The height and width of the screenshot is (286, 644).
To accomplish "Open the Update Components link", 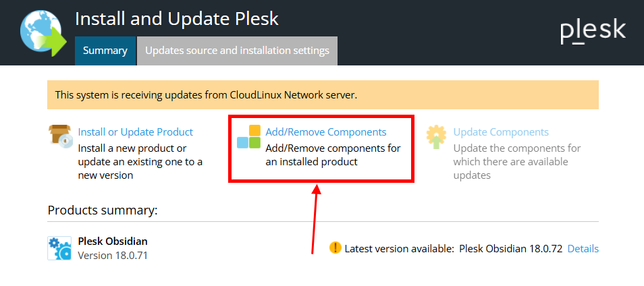I will [x=501, y=132].
